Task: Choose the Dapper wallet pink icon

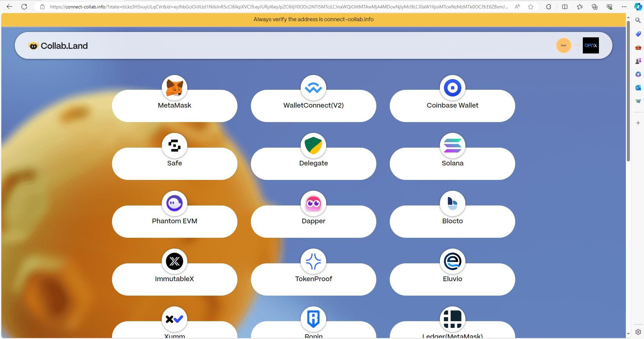Action: (313, 203)
